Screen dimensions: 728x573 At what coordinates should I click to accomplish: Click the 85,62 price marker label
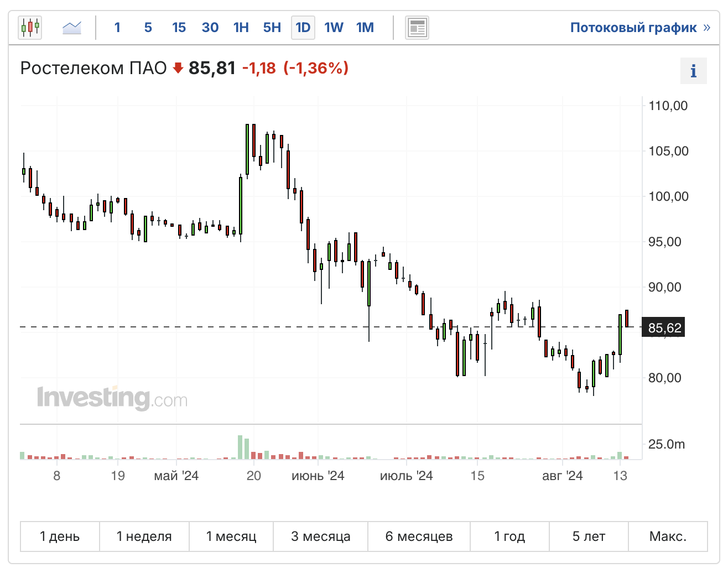664,328
